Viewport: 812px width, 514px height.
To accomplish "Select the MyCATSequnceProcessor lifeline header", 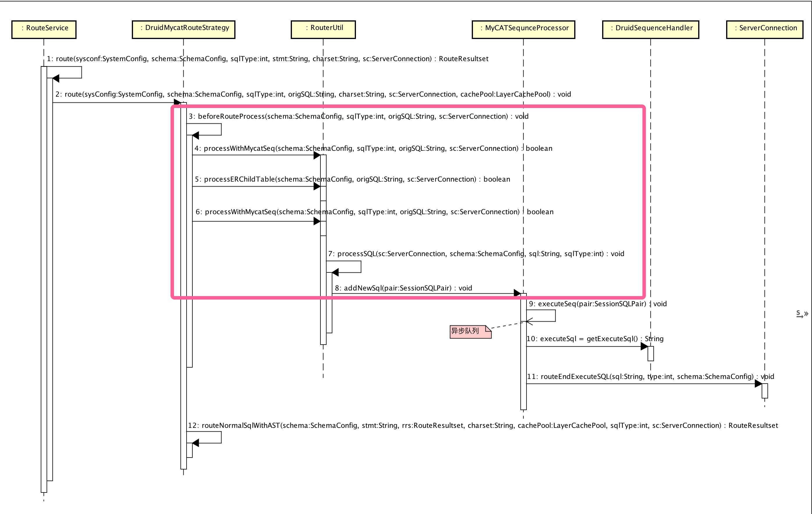I will click(x=523, y=29).
